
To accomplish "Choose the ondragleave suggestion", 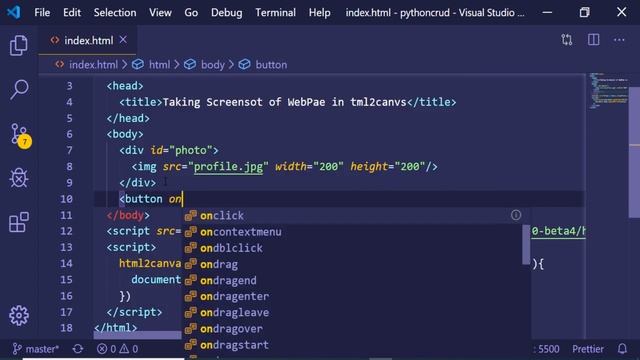I will 353,313.
